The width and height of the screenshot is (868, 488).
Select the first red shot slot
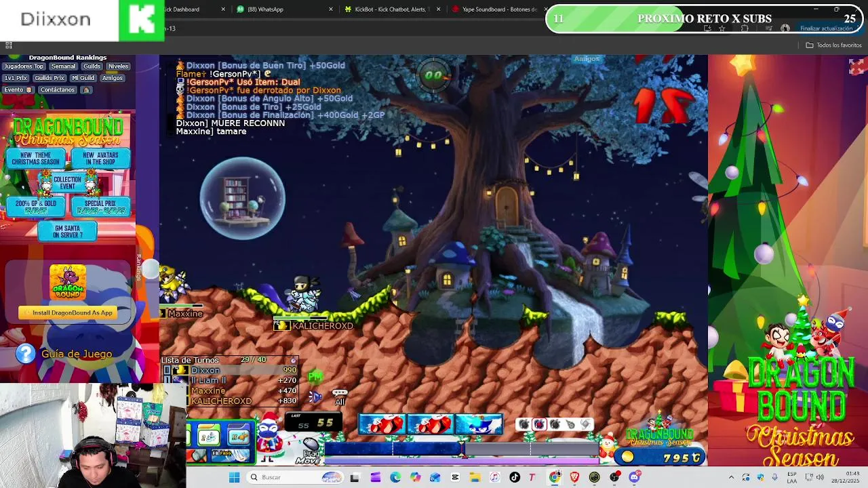point(382,424)
